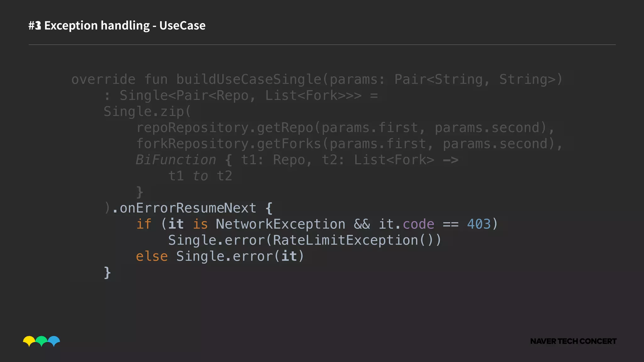
Task: Click the 'if' keyword before NetworkException
Action: (144, 224)
